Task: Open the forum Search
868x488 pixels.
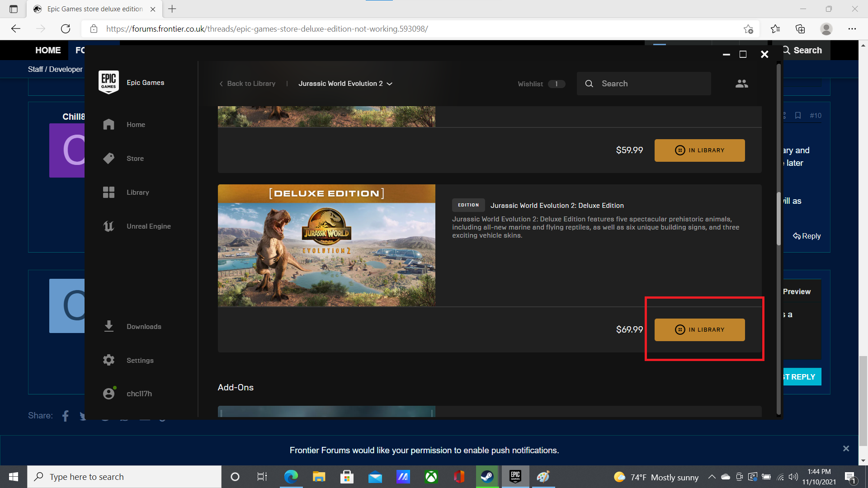Action: [802, 50]
